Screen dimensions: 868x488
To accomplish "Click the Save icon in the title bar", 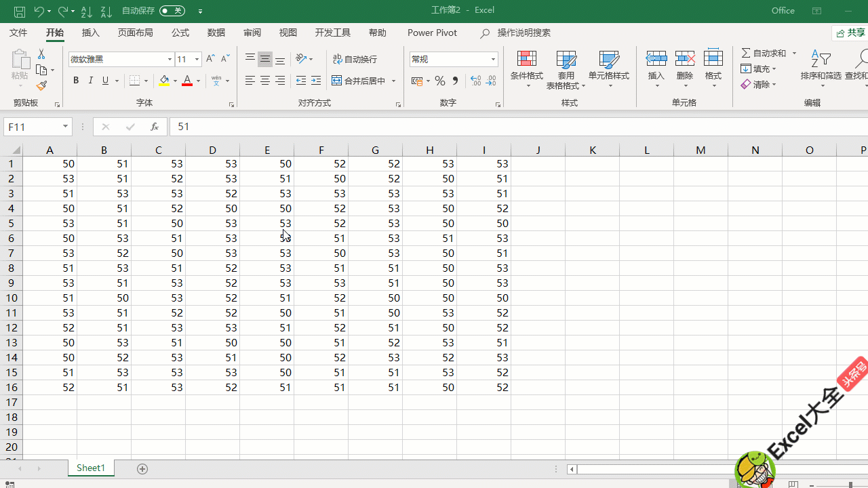I will point(20,12).
